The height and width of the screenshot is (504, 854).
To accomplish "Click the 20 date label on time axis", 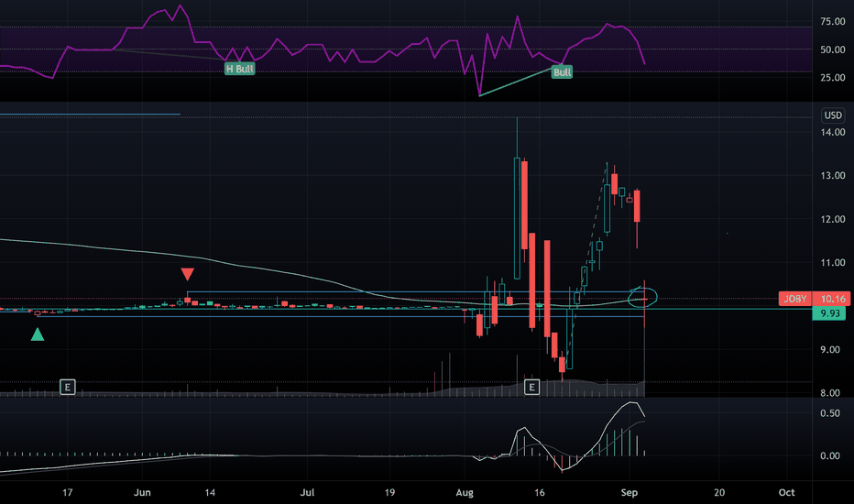I will pyautogui.click(x=719, y=493).
